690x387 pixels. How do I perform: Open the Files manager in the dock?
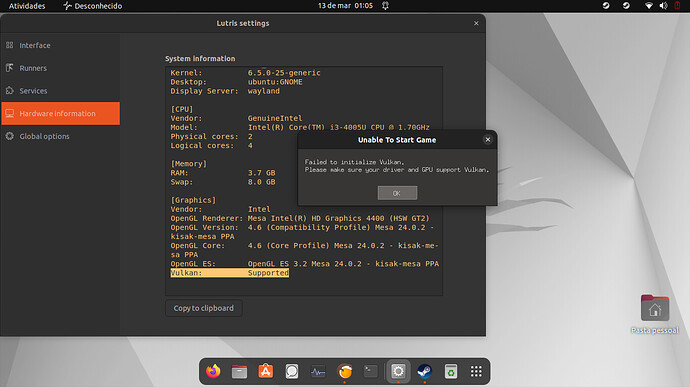coord(239,372)
